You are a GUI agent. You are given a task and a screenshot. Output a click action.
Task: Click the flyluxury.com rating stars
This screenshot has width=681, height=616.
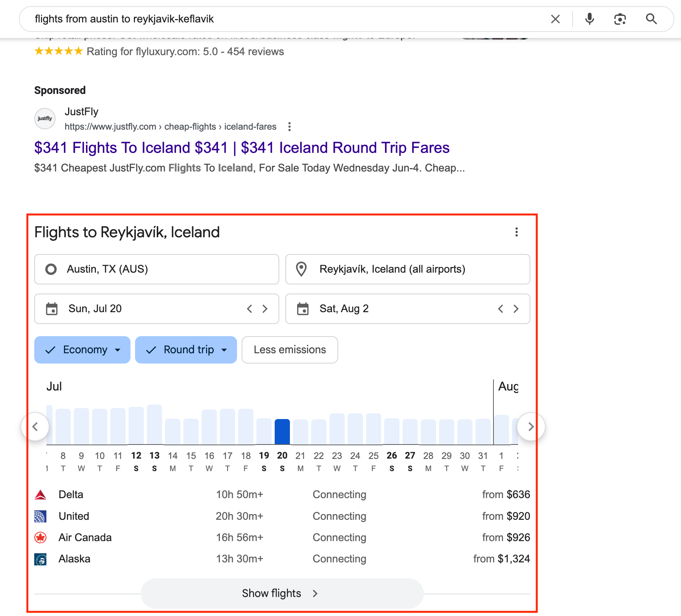click(x=59, y=51)
